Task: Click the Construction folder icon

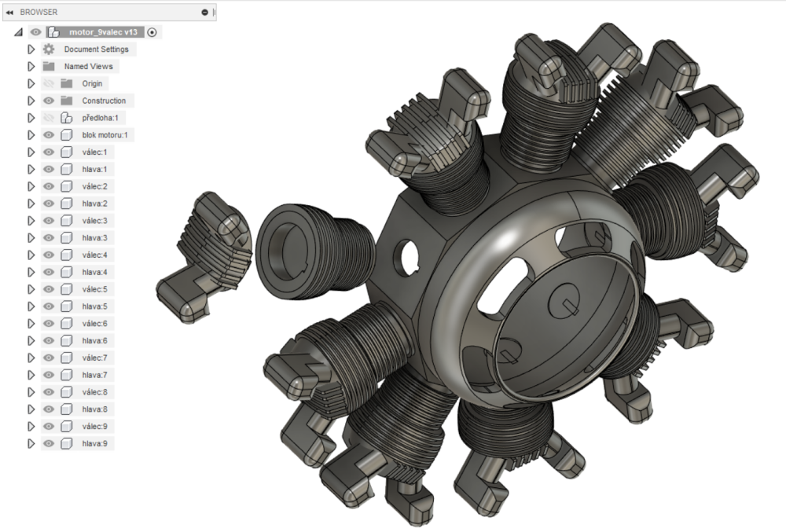Action: coord(67,101)
